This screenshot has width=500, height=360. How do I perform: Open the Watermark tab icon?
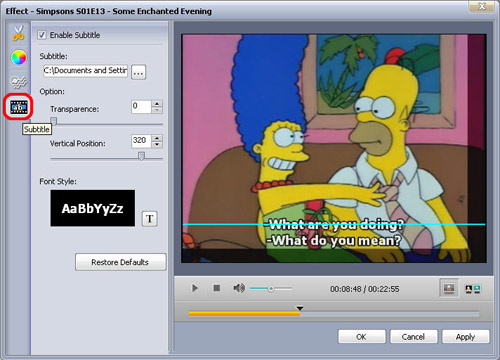point(19,82)
